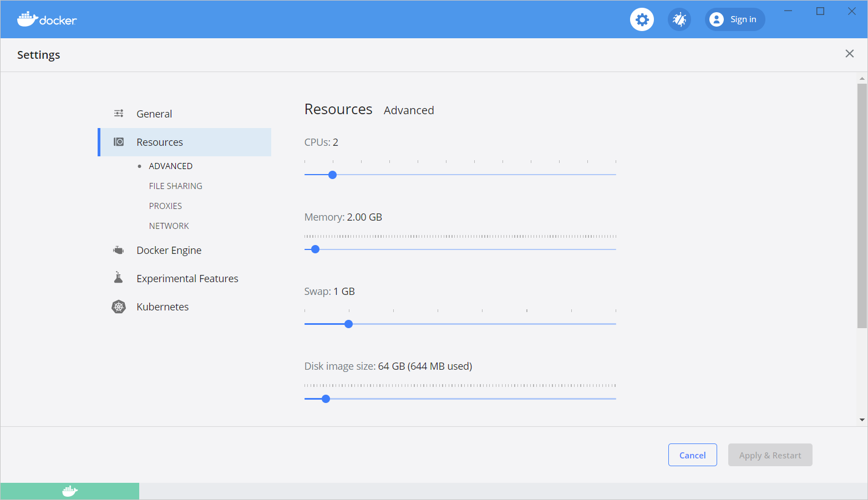The width and height of the screenshot is (868, 500).
Task: Select the Kubernetes wheel icon
Action: point(118,306)
